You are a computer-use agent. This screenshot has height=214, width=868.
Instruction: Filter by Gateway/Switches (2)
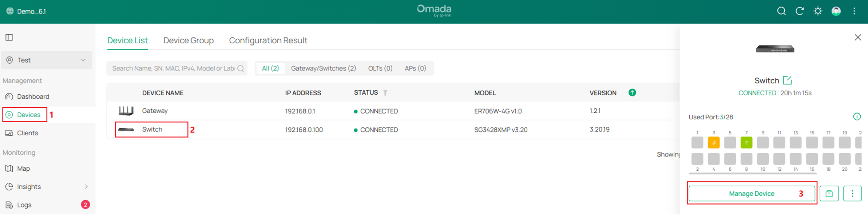click(323, 68)
